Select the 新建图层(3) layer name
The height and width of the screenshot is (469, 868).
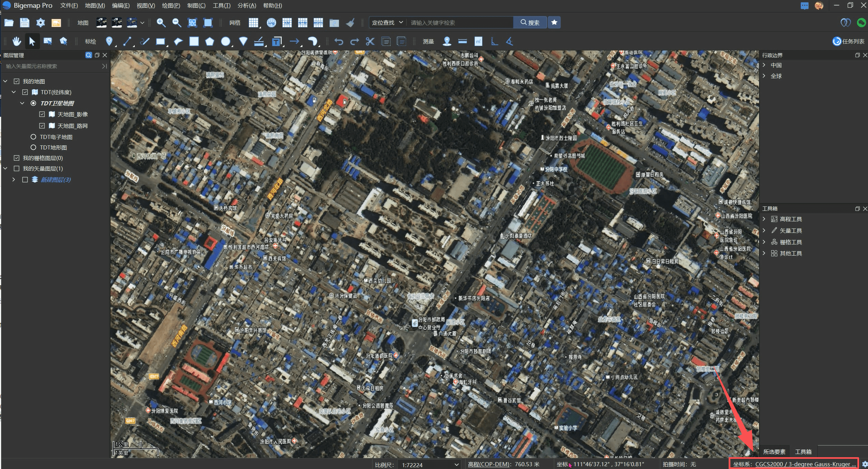pyautogui.click(x=55, y=180)
